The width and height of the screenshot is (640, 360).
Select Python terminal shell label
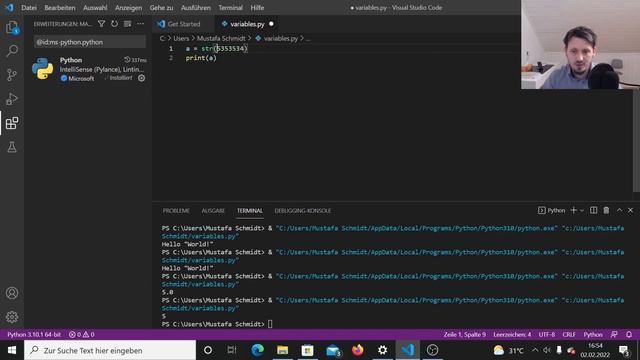coord(551,210)
